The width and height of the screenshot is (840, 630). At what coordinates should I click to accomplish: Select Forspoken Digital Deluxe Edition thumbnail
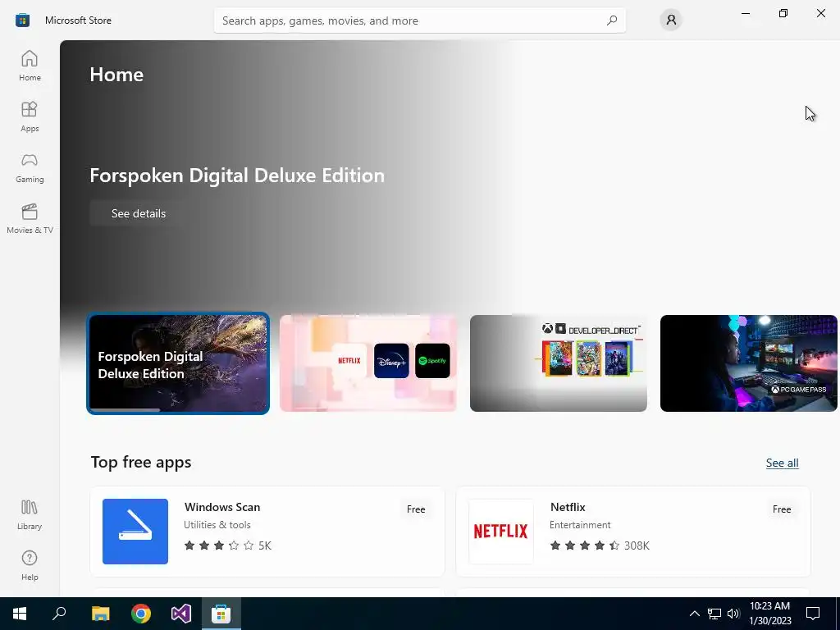click(178, 363)
